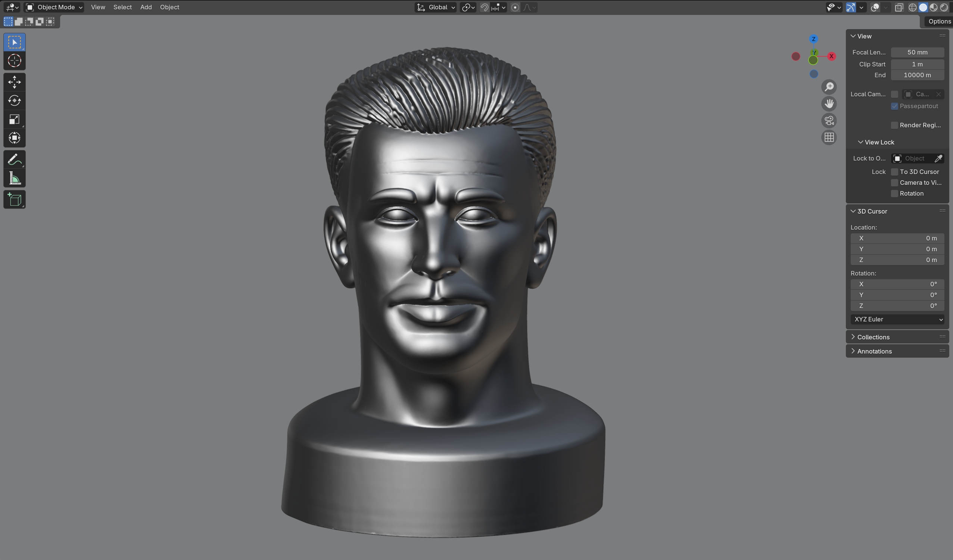Open the Object Mode dropdown
The width and height of the screenshot is (953, 560).
point(54,7)
